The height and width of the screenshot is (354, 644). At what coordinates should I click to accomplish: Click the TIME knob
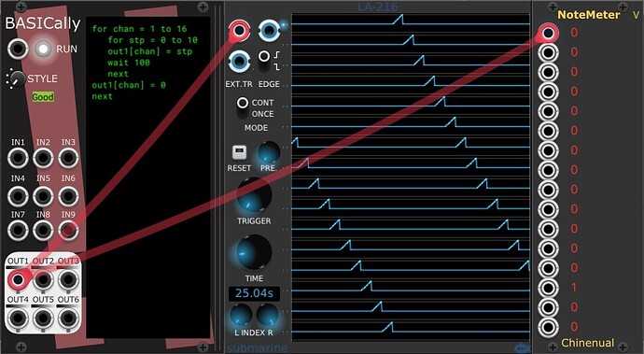[x=254, y=252]
